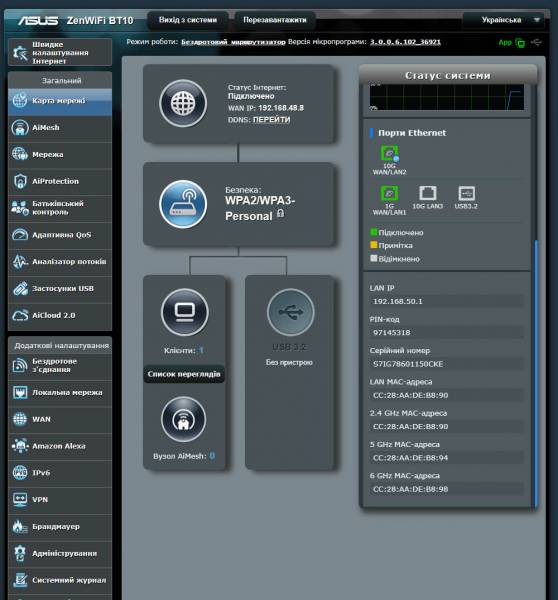The image size is (558, 600).
Task: Click the Аналізатор потоків icon
Action: [x=20, y=262]
